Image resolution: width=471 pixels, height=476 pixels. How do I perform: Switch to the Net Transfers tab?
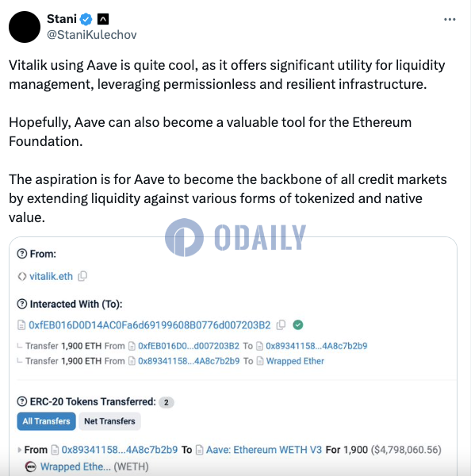point(109,421)
